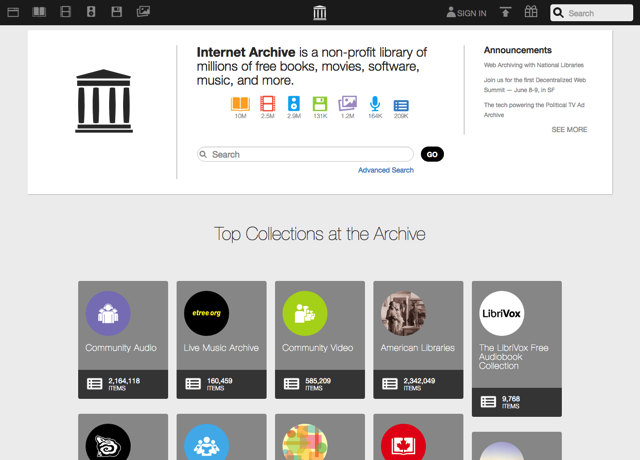Open the etree.org Live Music Archive icon

point(207,313)
